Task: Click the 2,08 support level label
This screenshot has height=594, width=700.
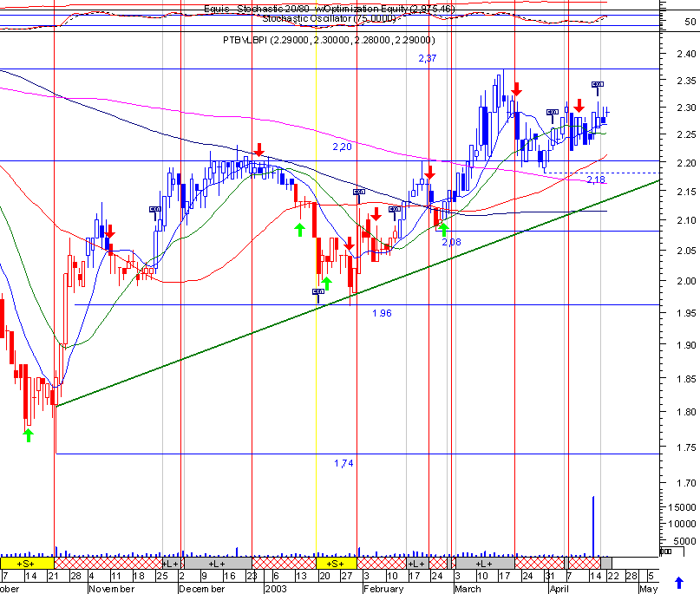Action: coord(451,242)
